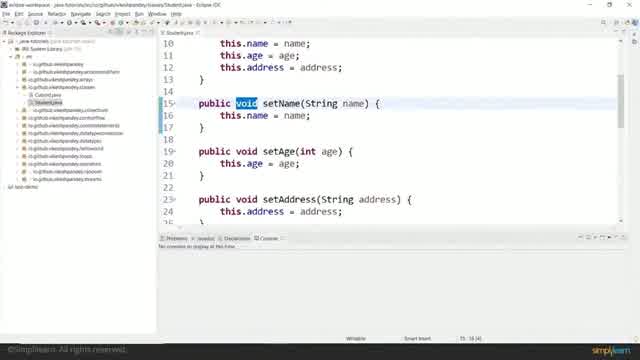Open the Search menu
This screenshot has height=360, width=640.
(103, 14)
